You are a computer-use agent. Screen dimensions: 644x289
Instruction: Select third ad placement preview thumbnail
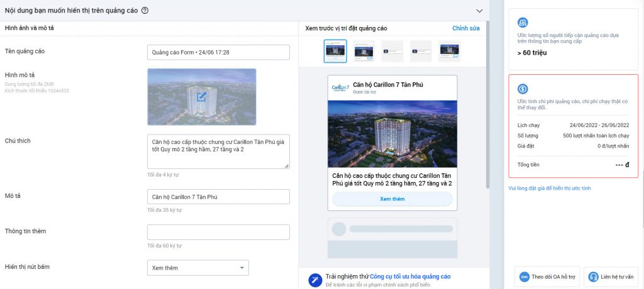pos(392,51)
